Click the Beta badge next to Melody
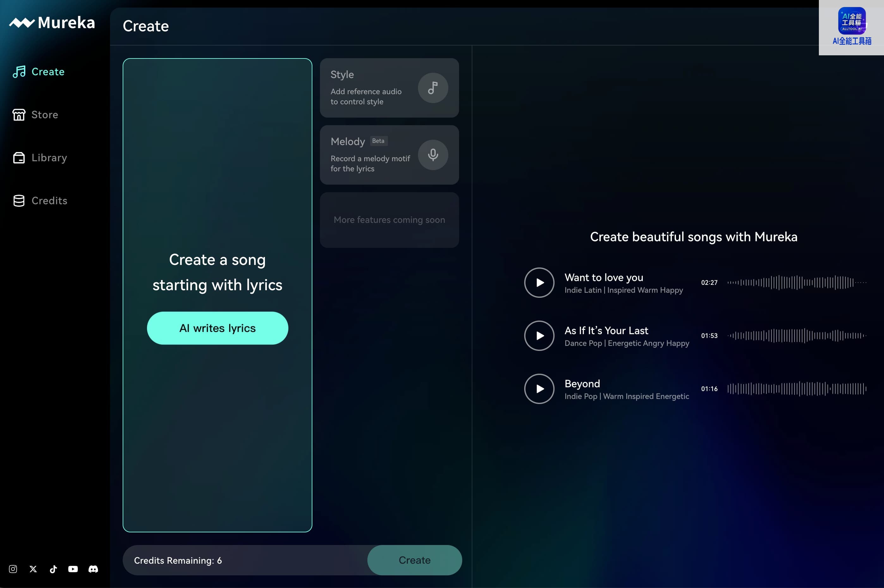This screenshot has height=588, width=884. [x=378, y=141]
